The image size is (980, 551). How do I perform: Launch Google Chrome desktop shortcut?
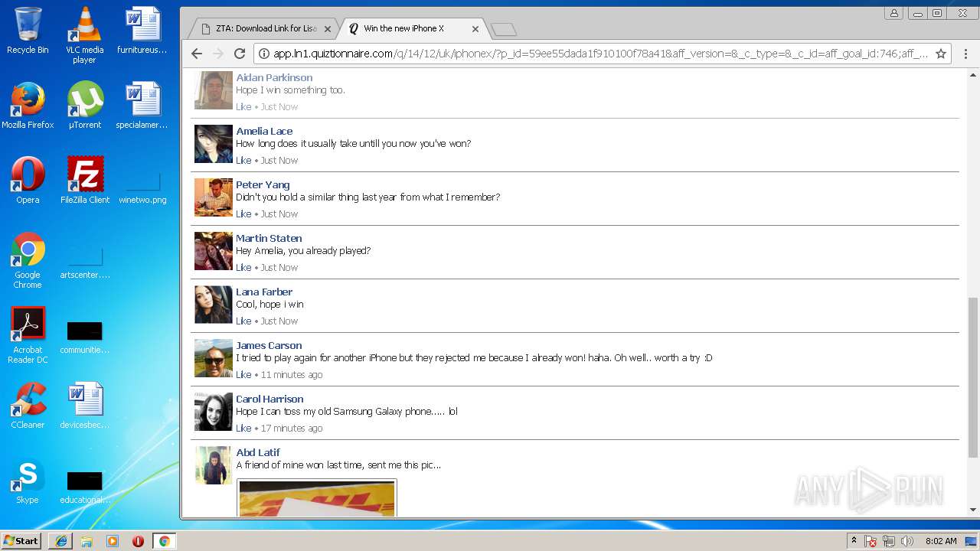(x=28, y=260)
